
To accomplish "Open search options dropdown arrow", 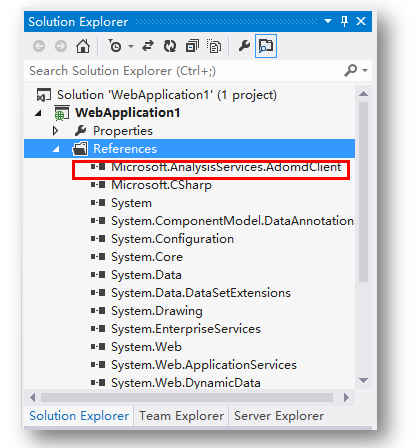I will point(365,71).
